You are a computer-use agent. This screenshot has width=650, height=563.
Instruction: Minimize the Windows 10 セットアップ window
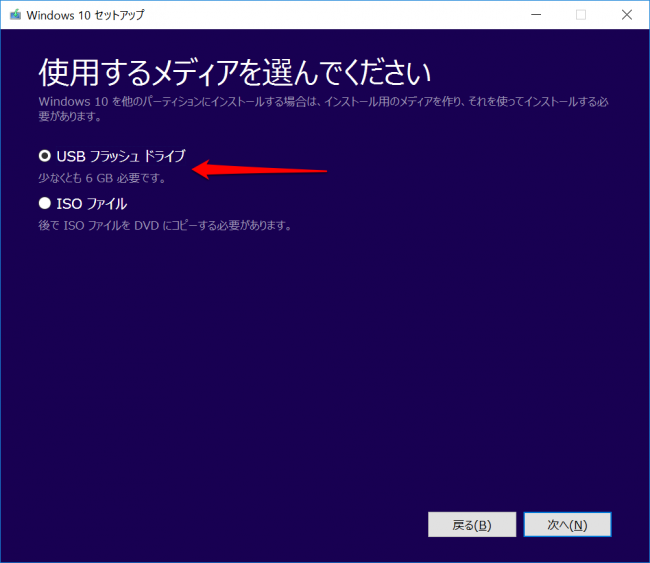click(536, 15)
